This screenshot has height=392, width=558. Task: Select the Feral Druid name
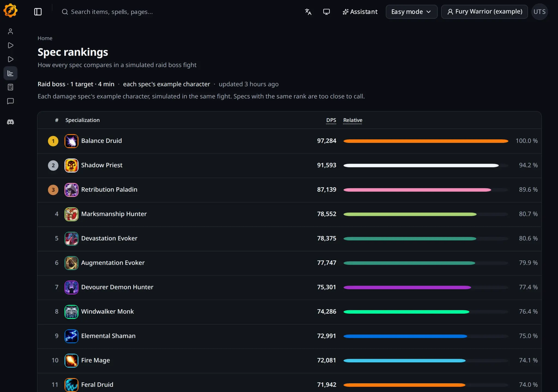(x=97, y=385)
